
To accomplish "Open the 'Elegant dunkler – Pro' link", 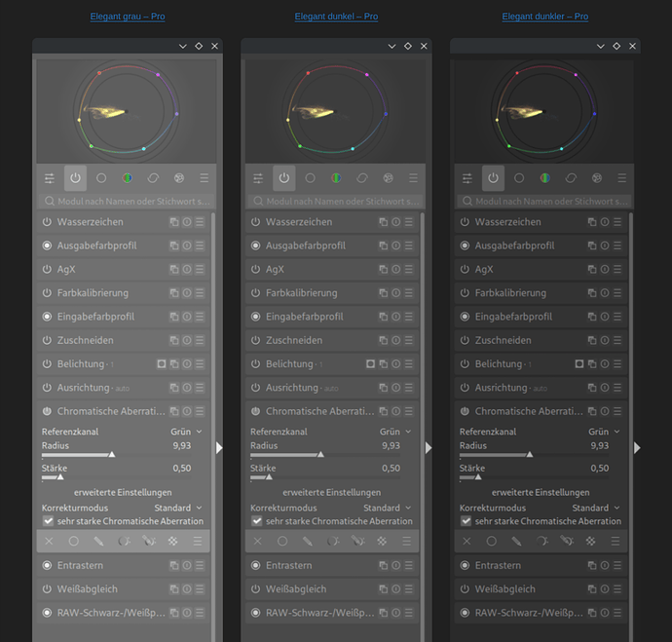I will [x=544, y=17].
